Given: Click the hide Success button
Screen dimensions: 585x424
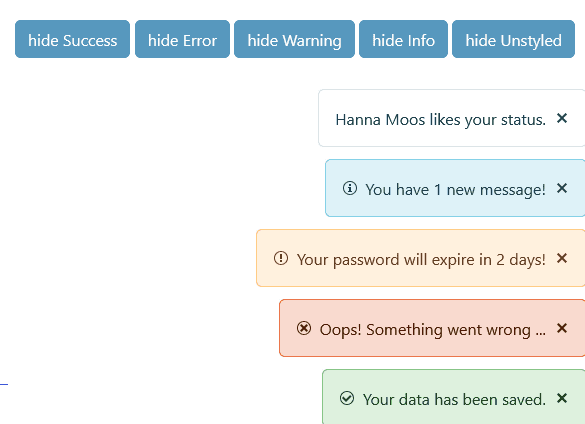Looking at the screenshot, I should (72, 39).
